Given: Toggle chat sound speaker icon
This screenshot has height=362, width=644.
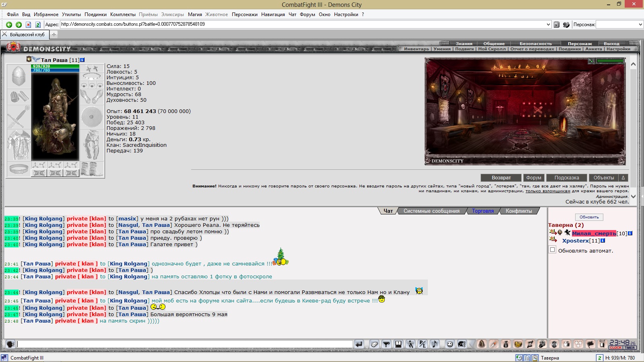Looking at the screenshot, I should [x=435, y=344].
